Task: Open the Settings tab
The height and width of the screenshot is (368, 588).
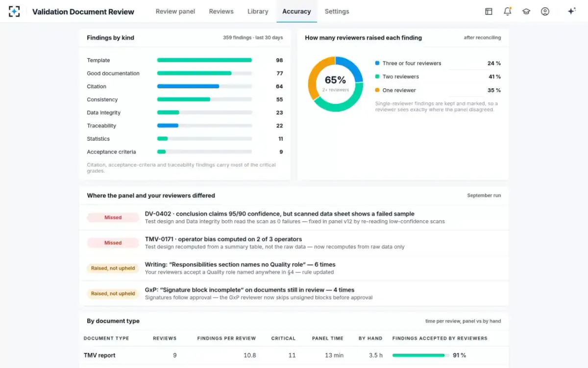Action: point(337,11)
